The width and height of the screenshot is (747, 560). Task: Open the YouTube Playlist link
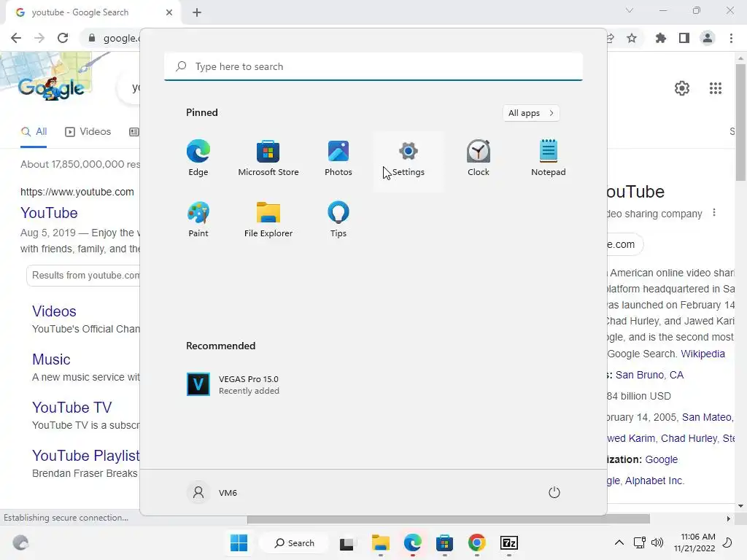[x=86, y=456]
